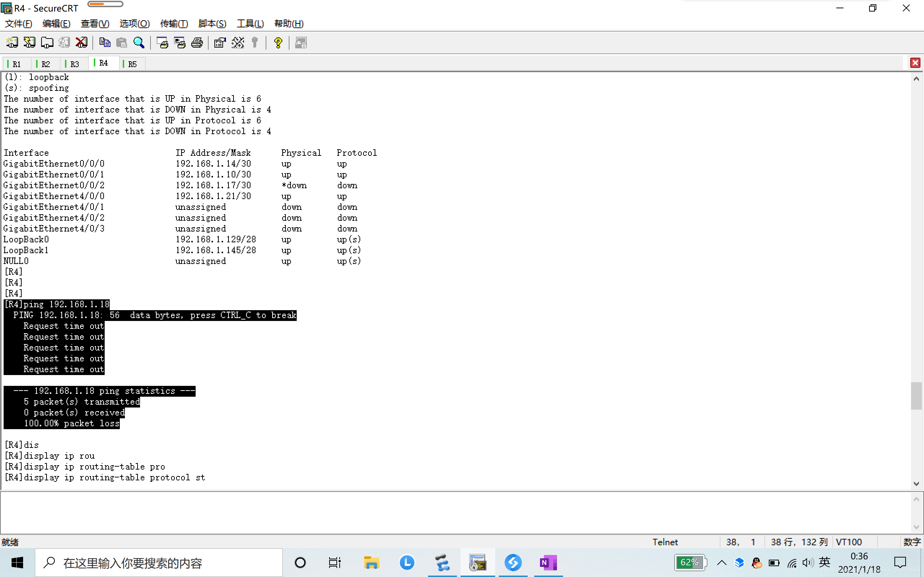Click the R3 session tab toggle
This screenshot has height=577, width=924.
point(74,63)
